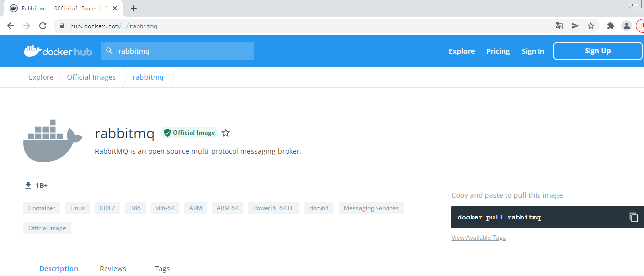Open the Chrome profile avatar
The height and width of the screenshot is (276, 644).
(x=626, y=26)
